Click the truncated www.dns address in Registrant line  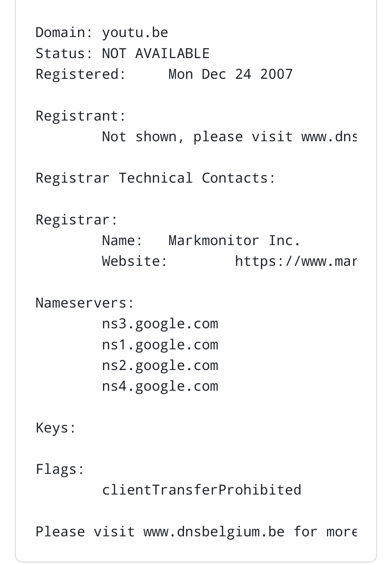coord(329,137)
